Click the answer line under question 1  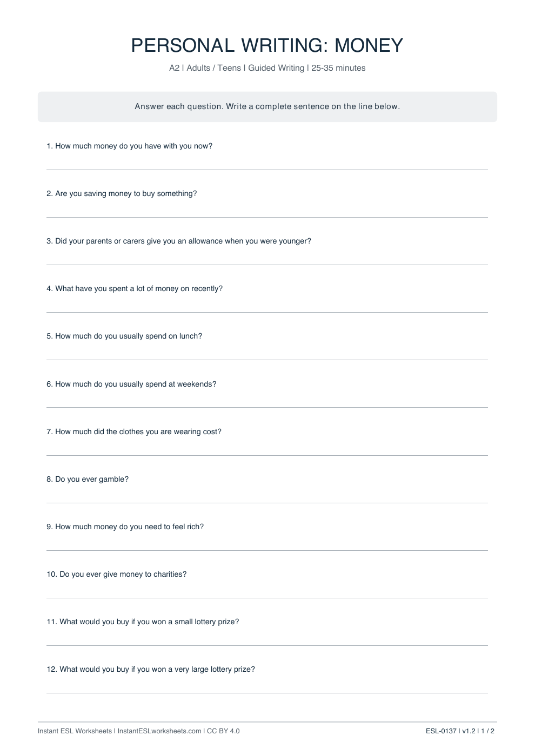tap(267, 163)
